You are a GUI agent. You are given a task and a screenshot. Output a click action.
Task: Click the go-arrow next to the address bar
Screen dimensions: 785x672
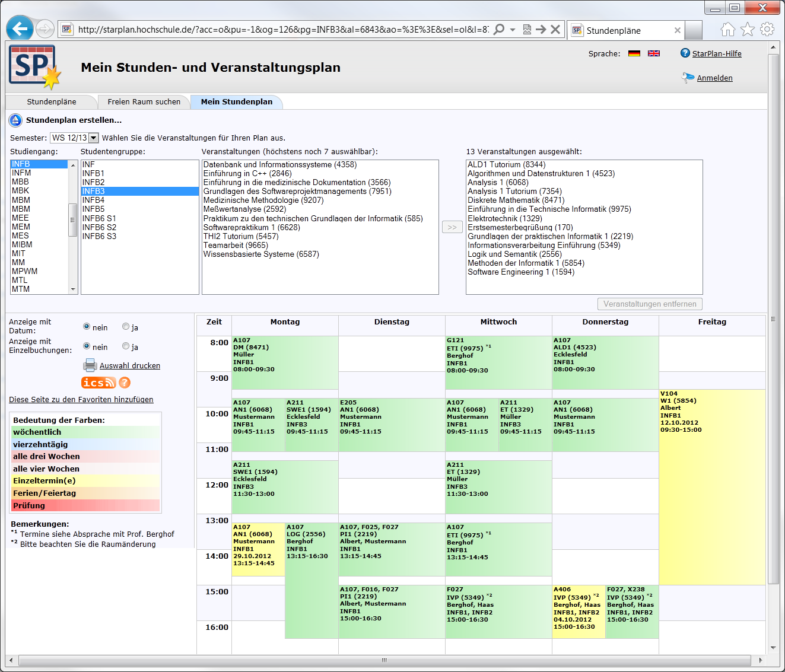(541, 29)
